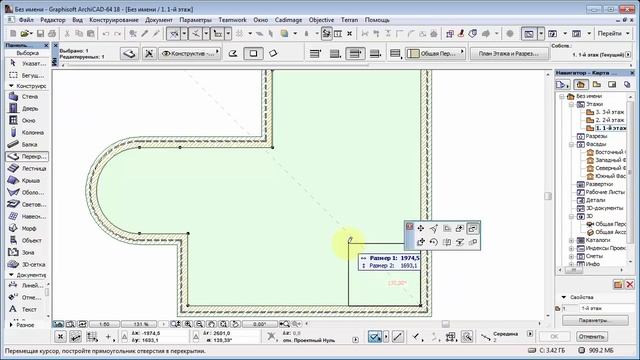Select the Морф tool
The image size is (640, 360).
(27, 229)
